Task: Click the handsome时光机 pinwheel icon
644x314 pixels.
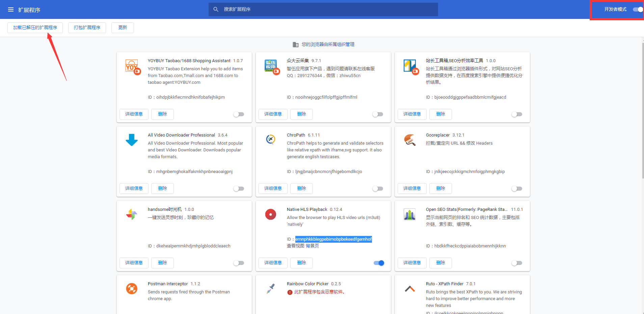Action: [132, 214]
